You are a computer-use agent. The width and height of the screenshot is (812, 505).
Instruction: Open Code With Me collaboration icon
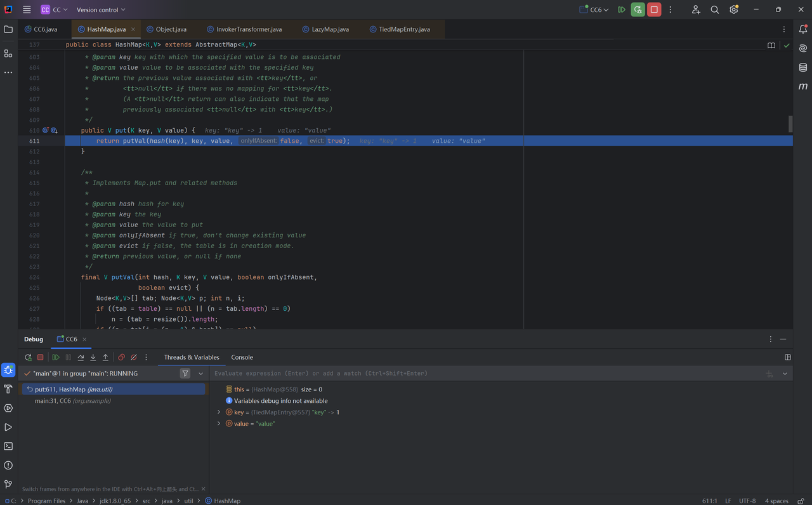pos(696,10)
